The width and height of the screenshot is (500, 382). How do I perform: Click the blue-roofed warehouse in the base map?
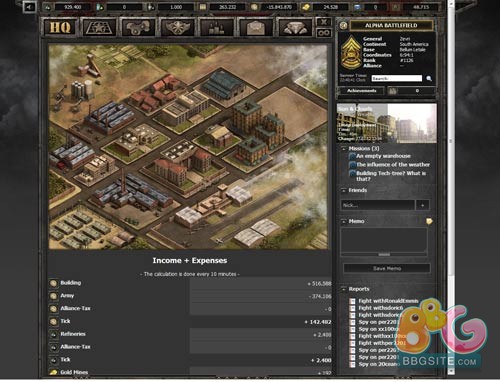coord(222,83)
